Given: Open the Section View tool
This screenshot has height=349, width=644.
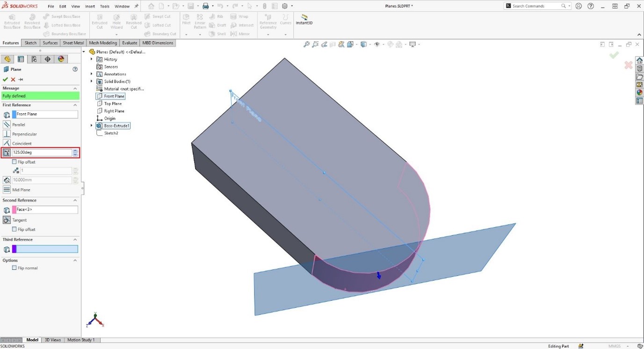Looking at the screenshot, I should click(x=341, y=44).
